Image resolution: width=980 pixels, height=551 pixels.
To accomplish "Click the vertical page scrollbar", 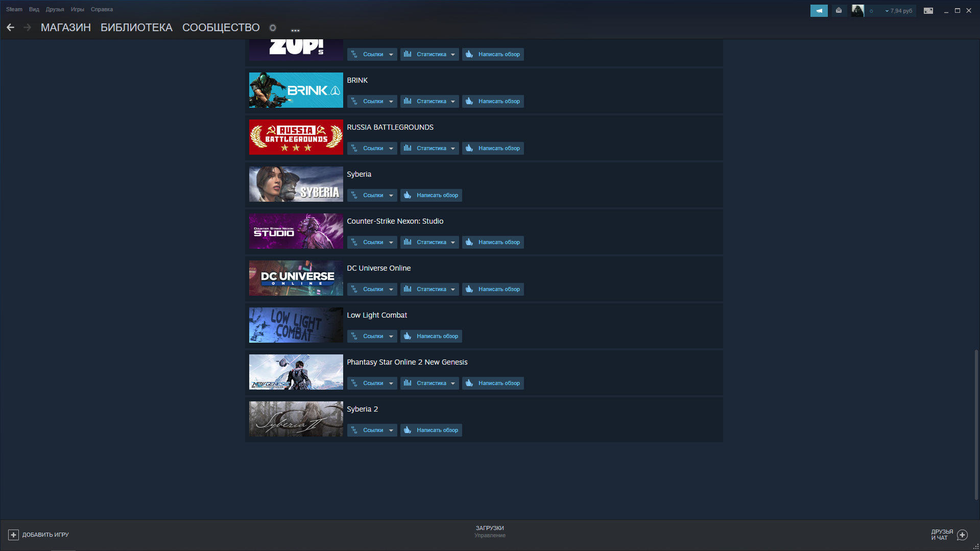I will (976, 425).
